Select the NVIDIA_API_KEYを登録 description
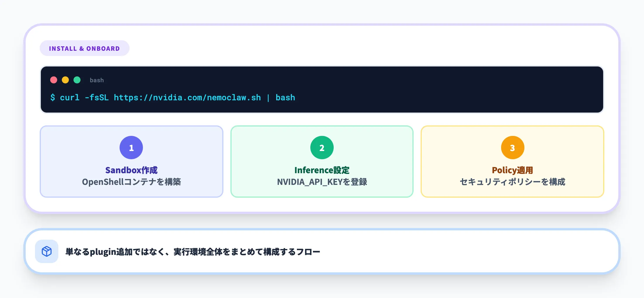 (x=322, y=182)
